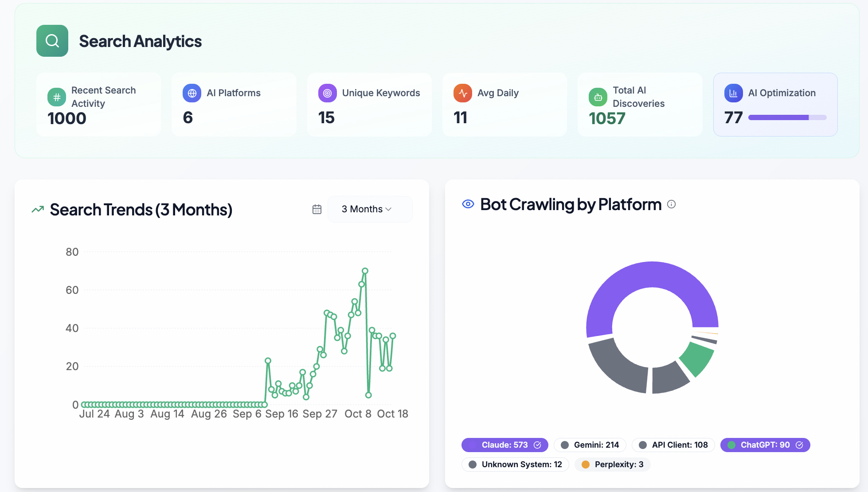Click the info icon next to Bot Crawling by Platform
868x492 pixels.
coord(671,204)
